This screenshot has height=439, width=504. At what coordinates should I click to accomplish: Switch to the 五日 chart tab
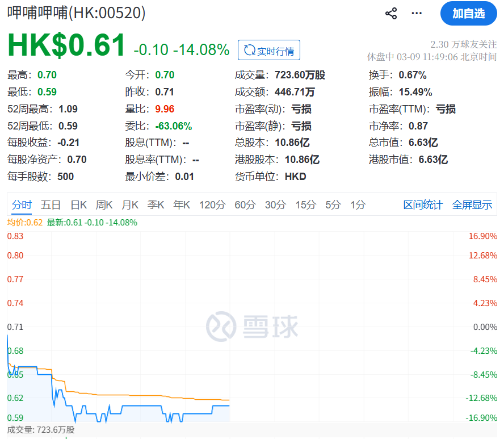click(51, 205)
